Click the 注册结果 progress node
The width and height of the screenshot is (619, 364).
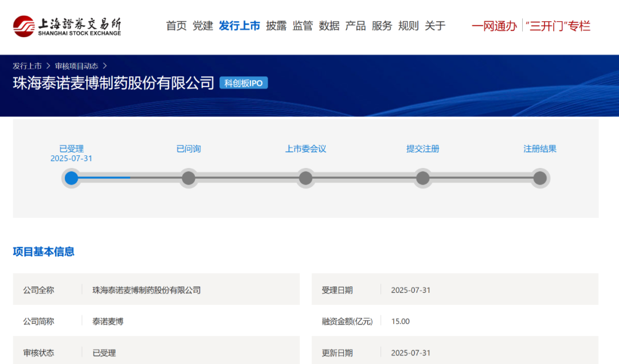(540, 178)
